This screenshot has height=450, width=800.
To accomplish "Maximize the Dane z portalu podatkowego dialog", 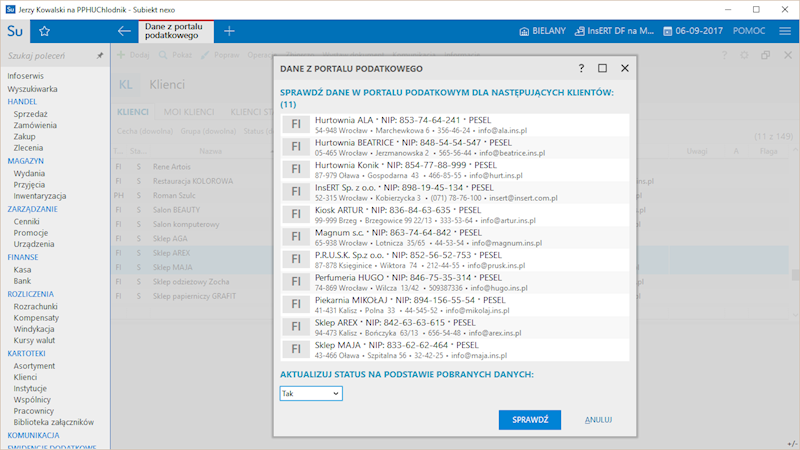I will pyautogui.click(x=603, y=68).
